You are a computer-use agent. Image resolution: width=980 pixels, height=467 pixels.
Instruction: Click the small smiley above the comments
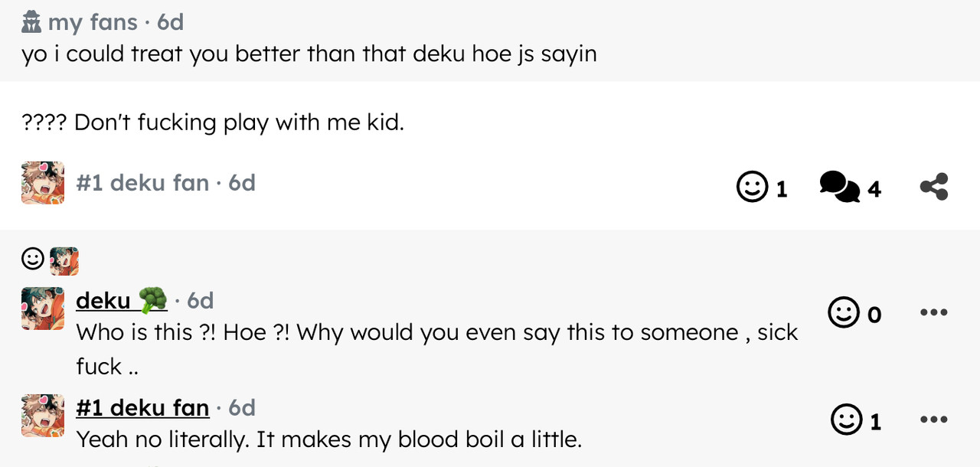click(x=33, y=260)
